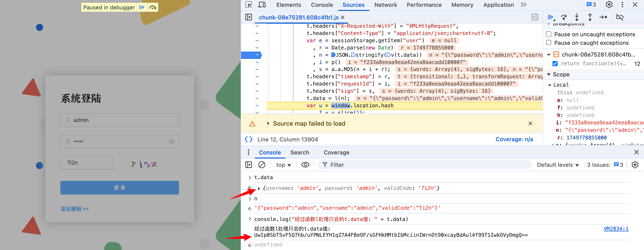Click Step over next function call
Screen dimensions: 644x250
564,17
